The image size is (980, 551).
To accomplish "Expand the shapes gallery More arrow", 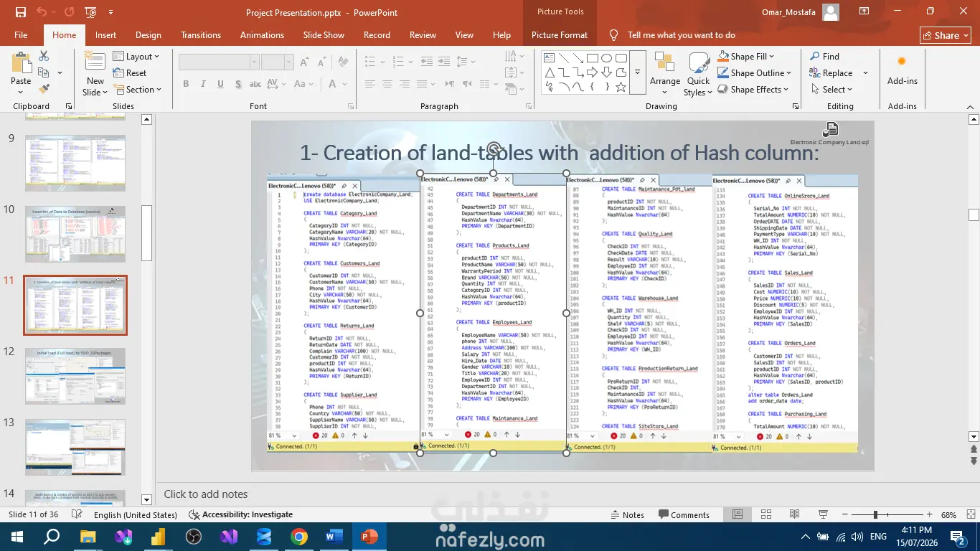I will click(637, 72).
